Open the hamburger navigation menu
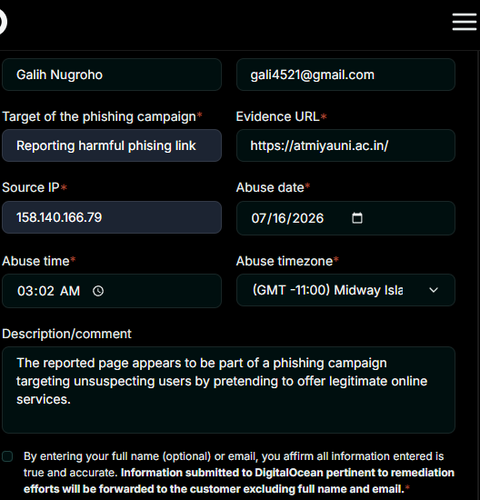 (464, 22)
